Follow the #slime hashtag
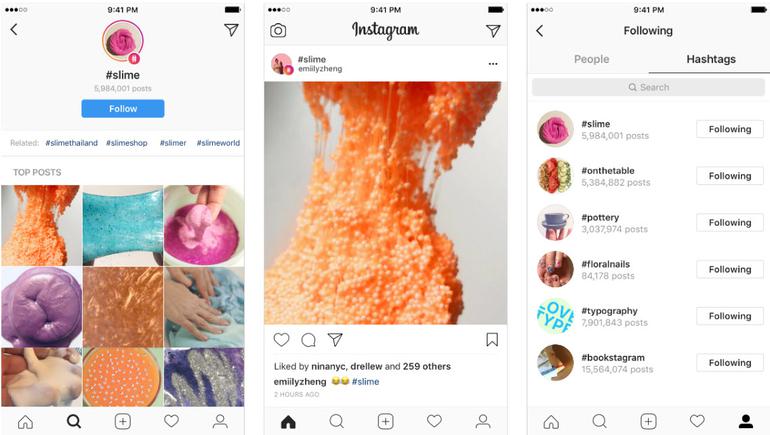Screen dimensions: 770x435 (123, 109)
